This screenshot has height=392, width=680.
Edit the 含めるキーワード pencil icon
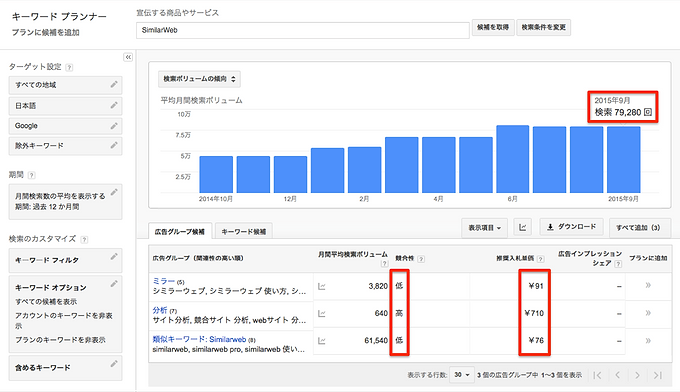point(114,364)
